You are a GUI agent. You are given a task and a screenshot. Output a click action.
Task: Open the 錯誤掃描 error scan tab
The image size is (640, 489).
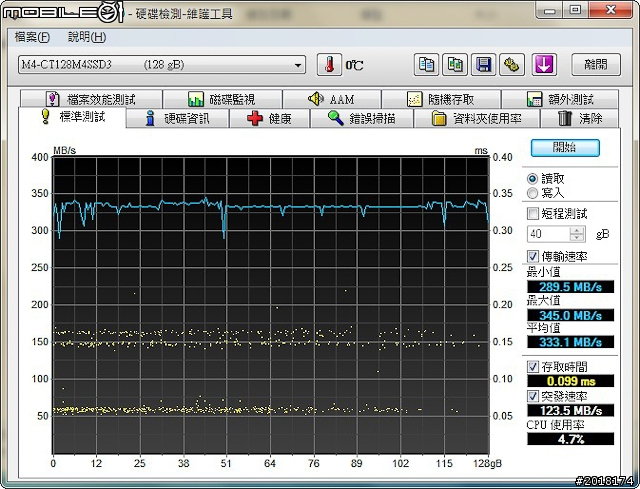point(360,118)
